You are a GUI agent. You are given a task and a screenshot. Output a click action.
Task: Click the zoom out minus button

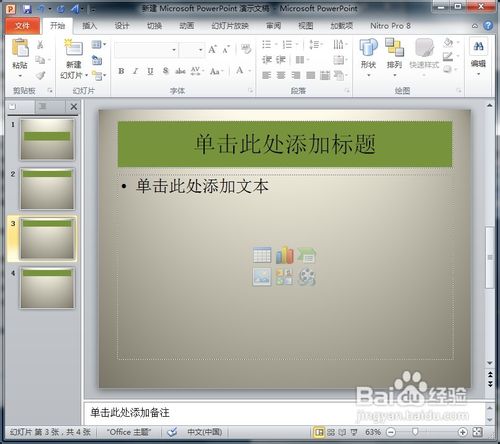pos(391,432)
